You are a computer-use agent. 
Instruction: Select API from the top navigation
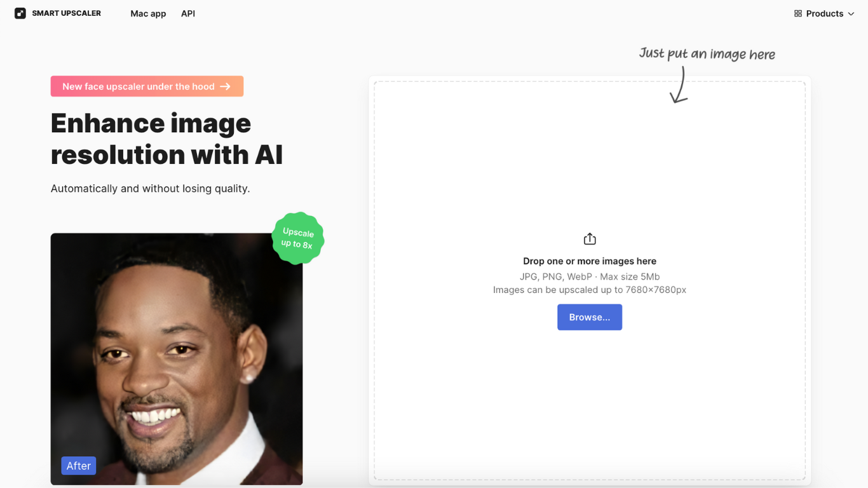[x=187, y=13]
